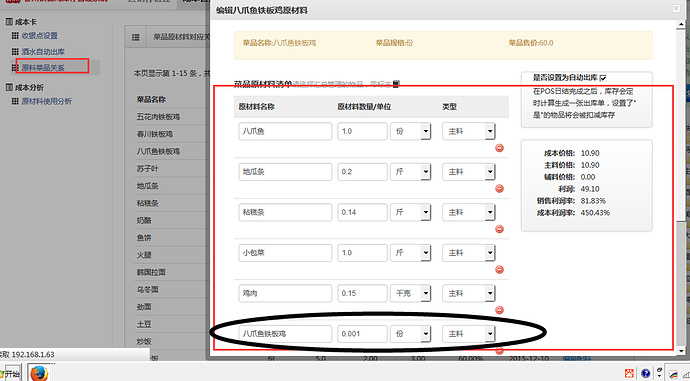Viewport: 690px width, 381px height.
Task: Close the 编辑八爪鱼铁板鸡原材料 dialog
Action: 676,9
